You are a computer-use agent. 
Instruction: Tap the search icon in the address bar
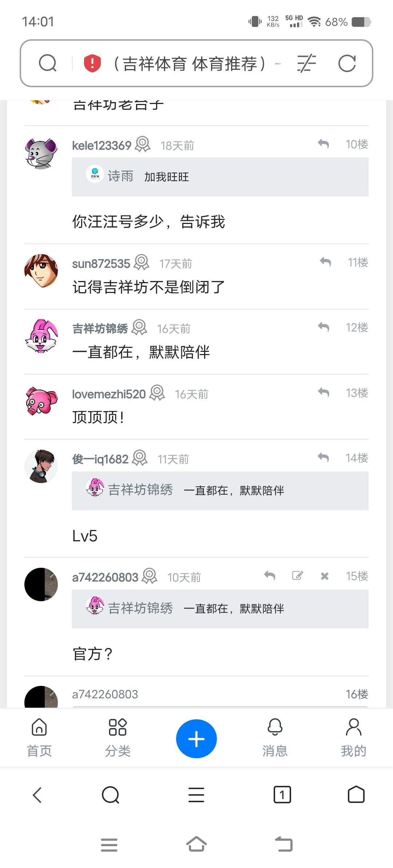coord(48,63)
